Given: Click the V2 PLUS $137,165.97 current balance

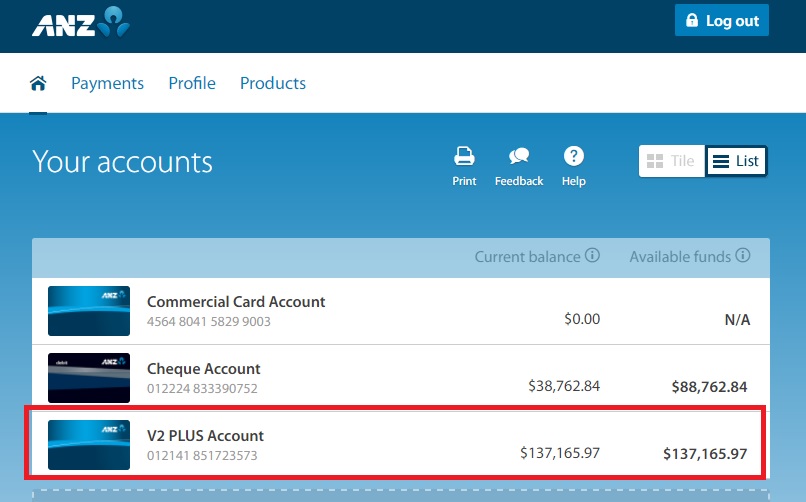Looking at the screenshot, I should 560,453.
